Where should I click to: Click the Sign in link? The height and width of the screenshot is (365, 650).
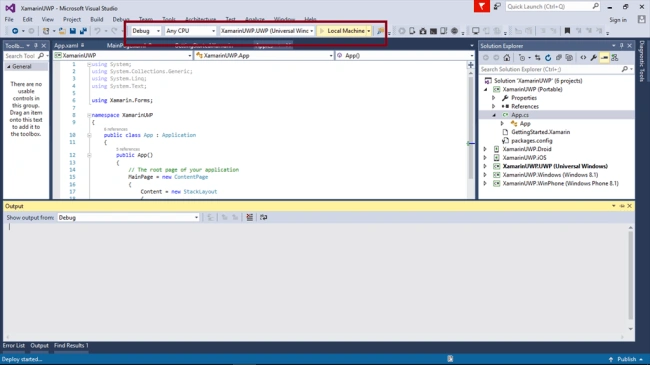point(618,19)
